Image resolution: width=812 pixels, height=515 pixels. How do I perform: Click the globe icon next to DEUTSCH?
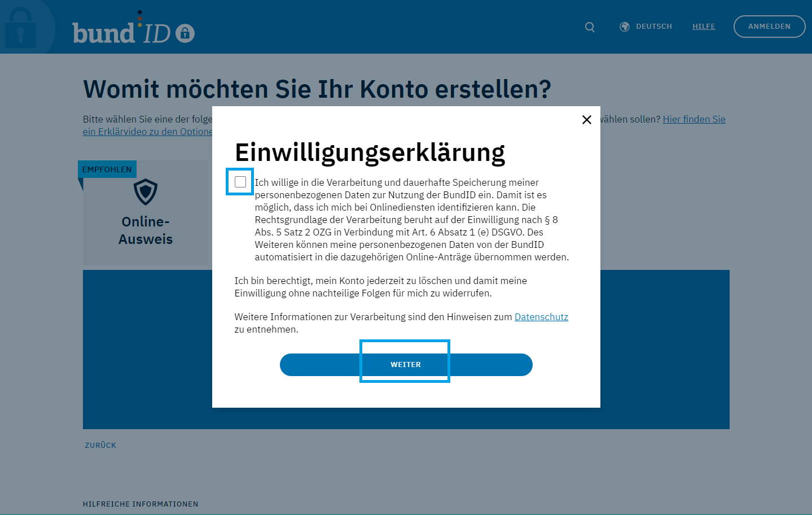click(625, 27)
